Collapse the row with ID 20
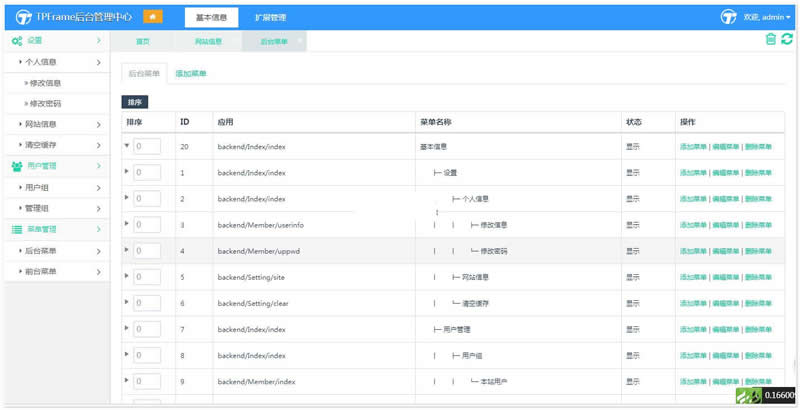This screenshot has height=410, width=800. [127, 146]
